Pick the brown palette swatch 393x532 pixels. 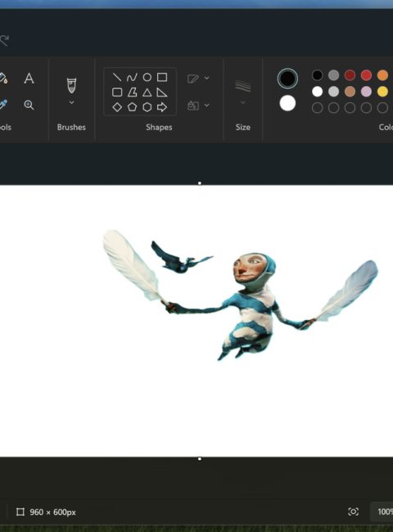[350, 92]
